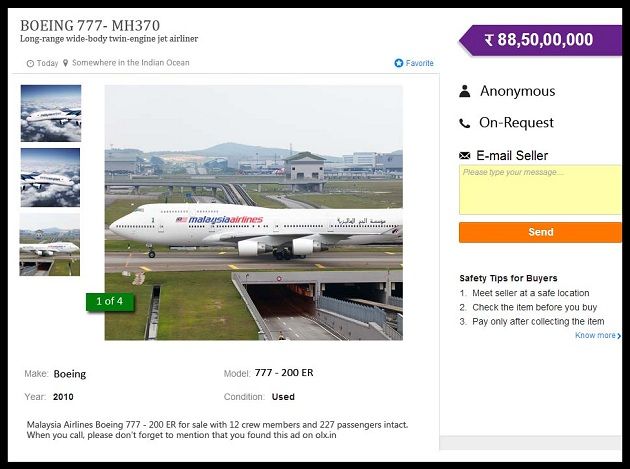Open the Know more safety link
The width and height of the screenshot is (630, 469).
coord(595,335)
